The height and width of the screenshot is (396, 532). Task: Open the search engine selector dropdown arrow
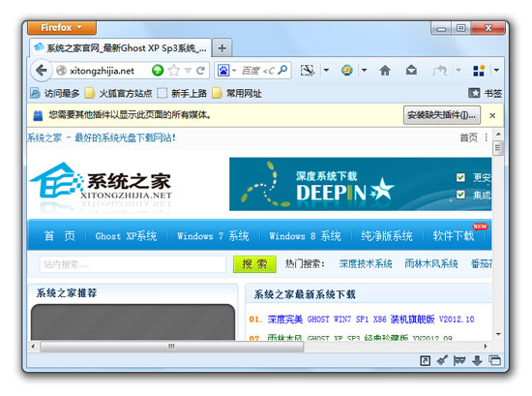pos(234,71)
